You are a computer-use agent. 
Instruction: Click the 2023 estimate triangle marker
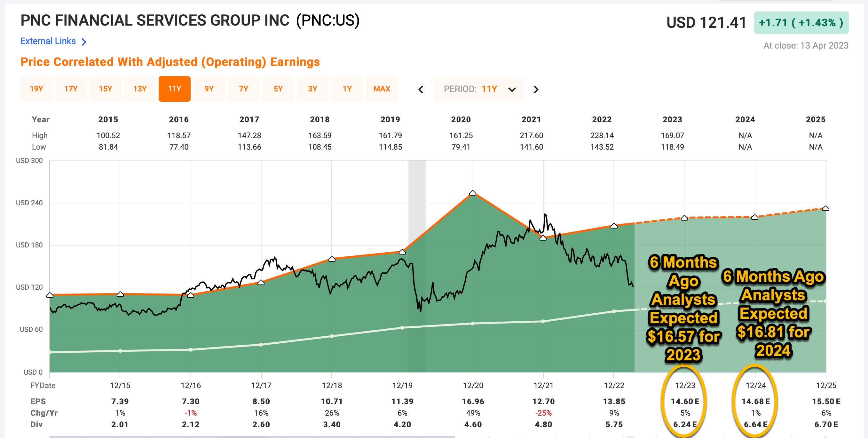[x=684, y=218]
